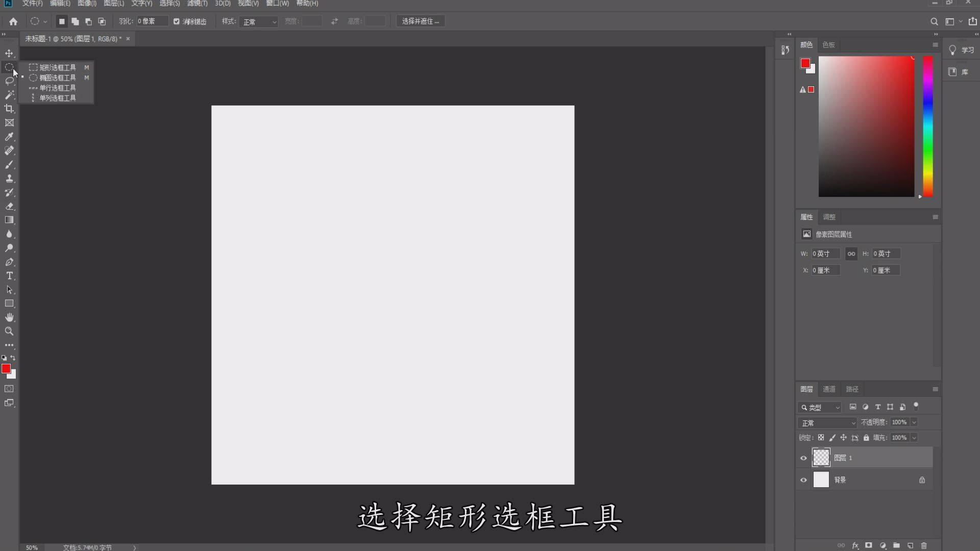This screenshot has width=980, height=551.
Task: Select the History Brush tool
Action: (x=9, y=192)
